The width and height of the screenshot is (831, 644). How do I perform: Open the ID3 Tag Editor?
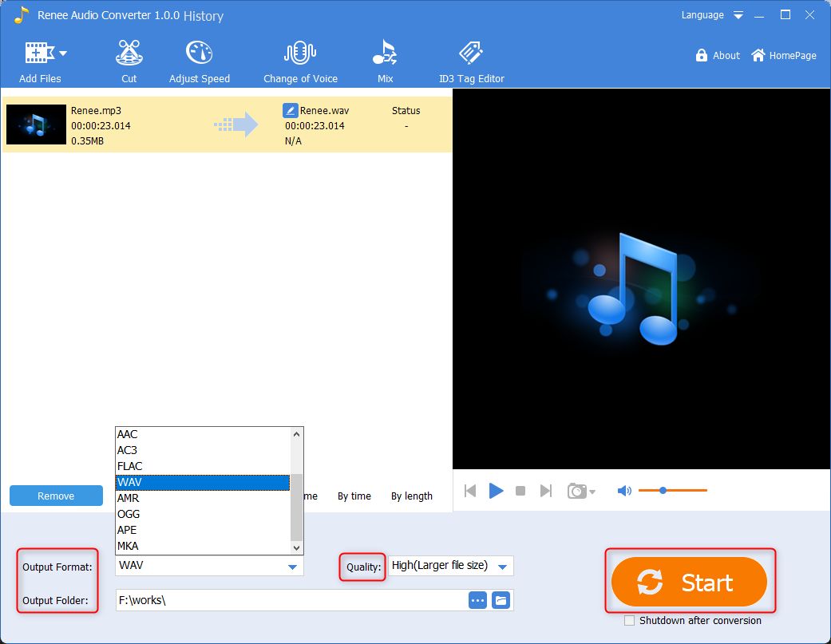pyautogui.click(x=471, y=53)
